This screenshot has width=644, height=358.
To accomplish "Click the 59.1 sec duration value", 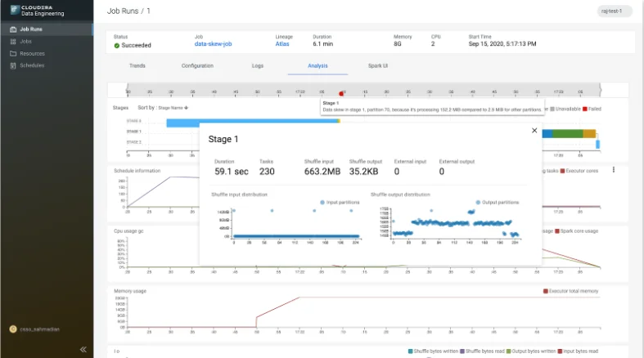I will [x=232, y=172].
